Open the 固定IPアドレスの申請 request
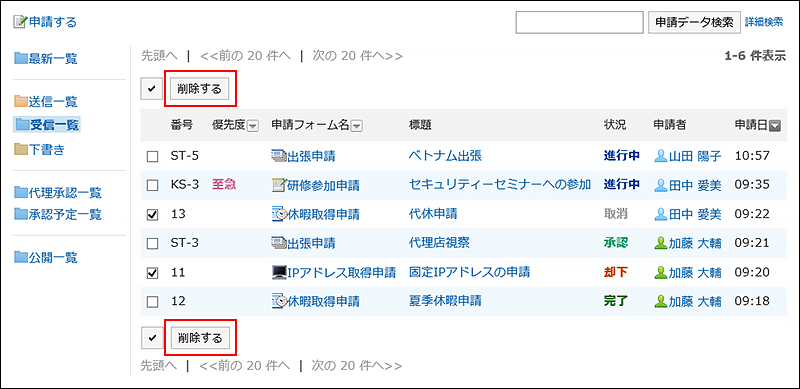The height and width of the screenshot is (389, 800). (469, 273)
